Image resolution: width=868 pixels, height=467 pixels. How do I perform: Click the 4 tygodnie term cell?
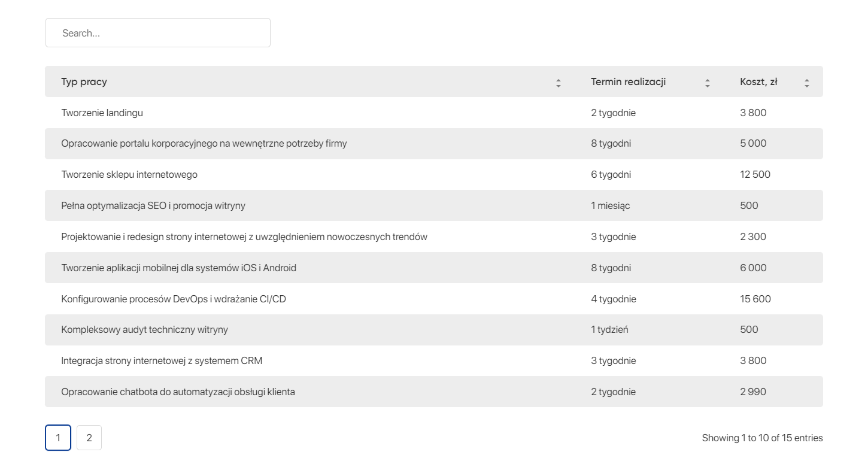614,299
